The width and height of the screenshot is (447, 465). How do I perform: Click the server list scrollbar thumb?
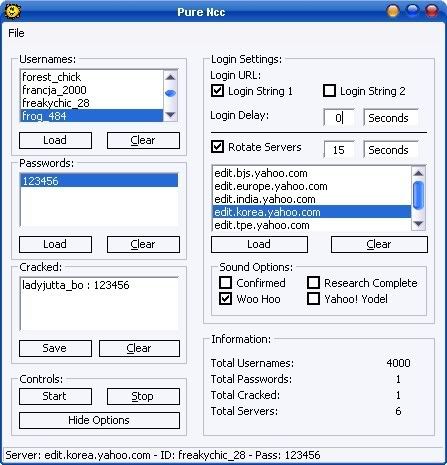pos(418,195)
